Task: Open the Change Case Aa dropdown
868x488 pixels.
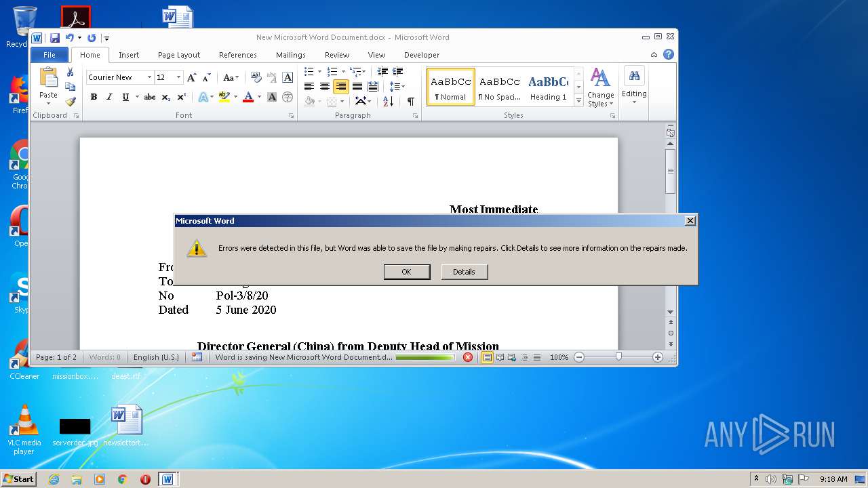Action: [x=231, y=77]
